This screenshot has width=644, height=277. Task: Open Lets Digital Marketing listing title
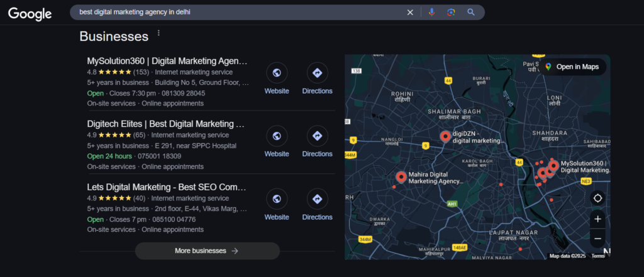pyautogui.click(x=167, y=187)
